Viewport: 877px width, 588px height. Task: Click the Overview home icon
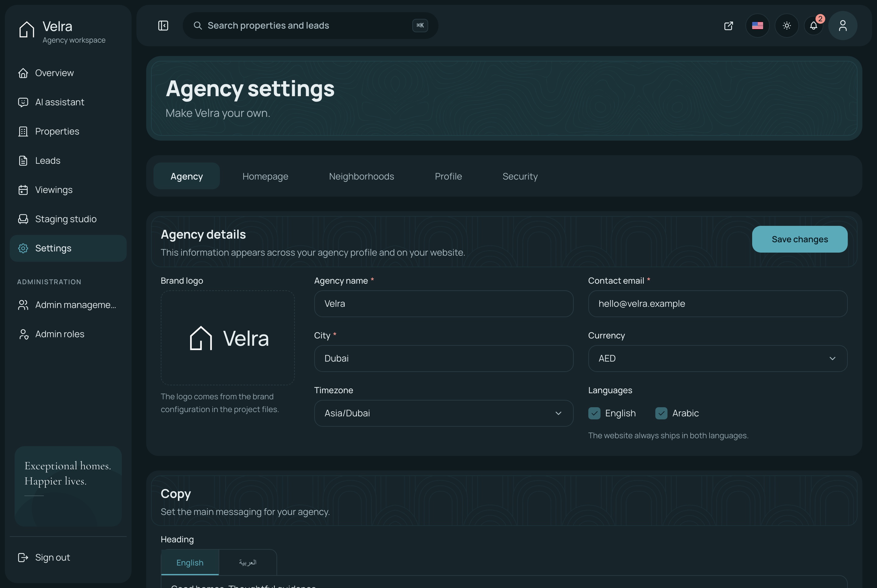[x=23, y=73]
